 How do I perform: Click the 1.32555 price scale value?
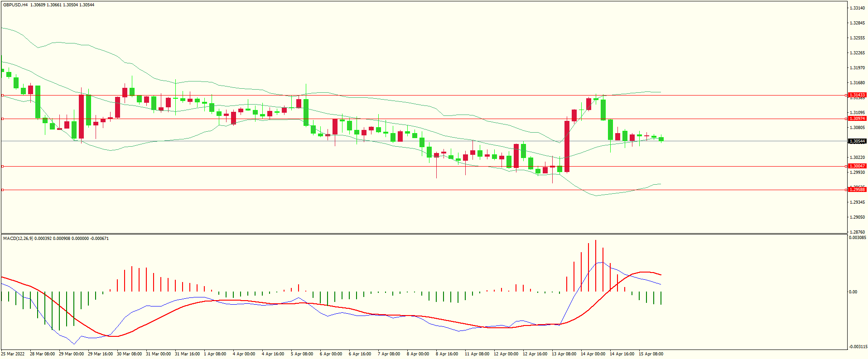[857, 38]
